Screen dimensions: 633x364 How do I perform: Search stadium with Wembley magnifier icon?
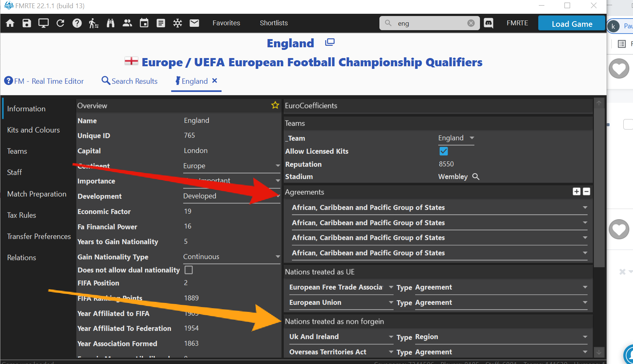476,176
